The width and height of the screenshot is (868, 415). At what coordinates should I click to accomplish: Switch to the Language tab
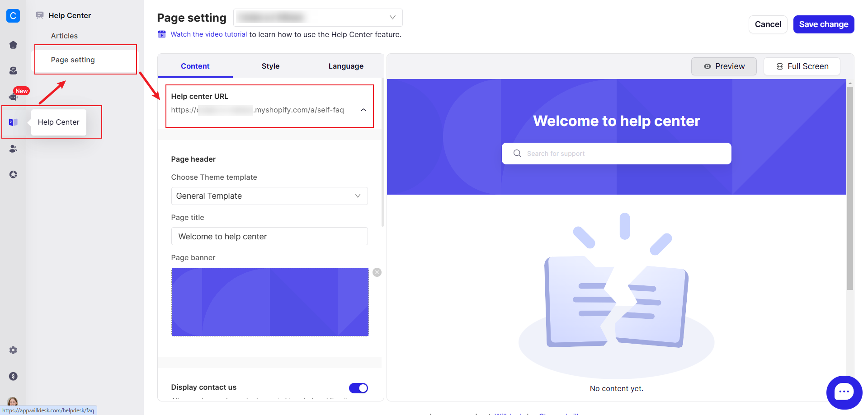click(x=346, y=66)
